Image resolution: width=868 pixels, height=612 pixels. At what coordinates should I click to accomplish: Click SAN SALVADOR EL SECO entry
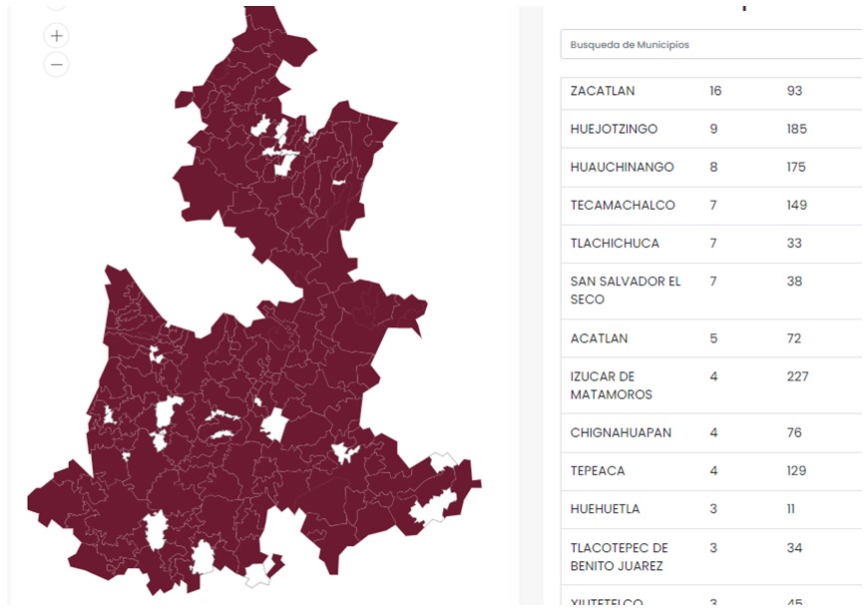coord(625,291)
